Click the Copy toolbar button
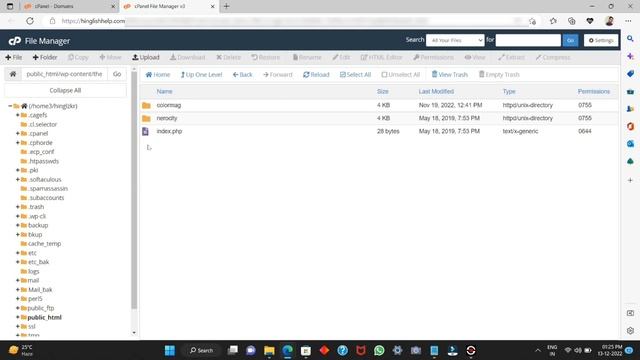Screen dimensions: 640x360 (x=78, y=58)
